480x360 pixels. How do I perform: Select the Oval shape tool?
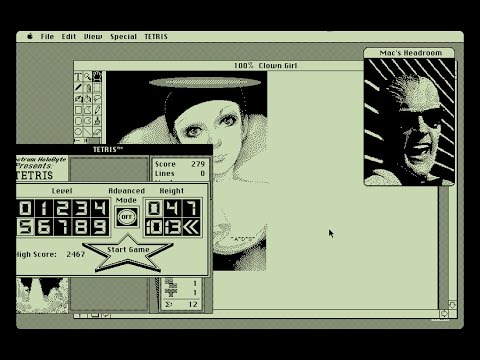pyautogui.click(x=78, y=132)
